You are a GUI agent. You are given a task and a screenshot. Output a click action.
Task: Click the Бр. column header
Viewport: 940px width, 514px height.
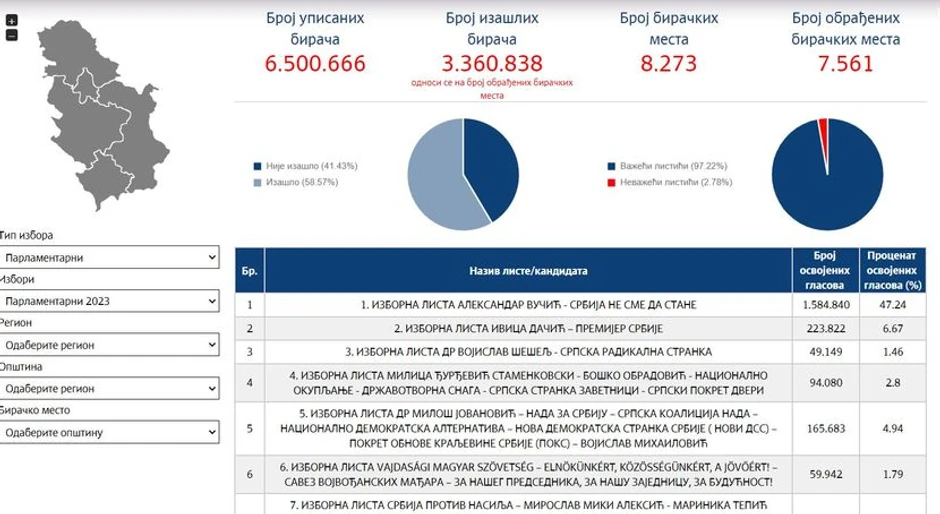tap(249, 270)
